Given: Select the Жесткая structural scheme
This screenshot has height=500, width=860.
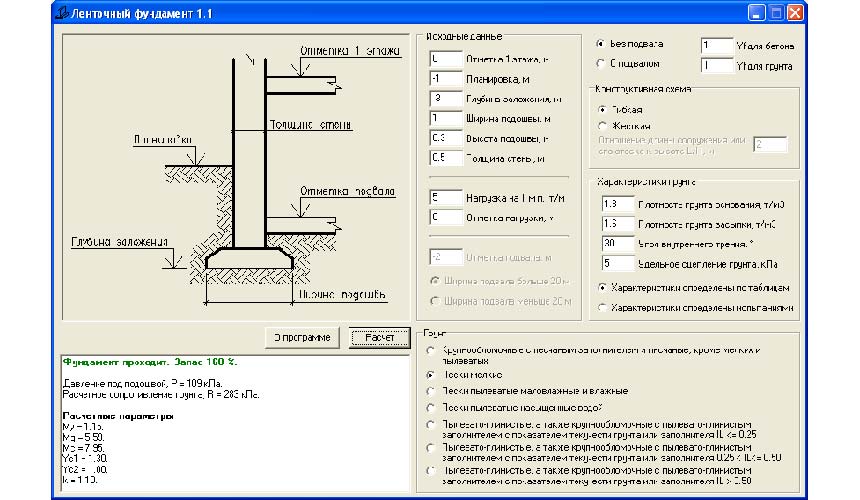Looking at the screenshot, I should (x=602, y=126).
